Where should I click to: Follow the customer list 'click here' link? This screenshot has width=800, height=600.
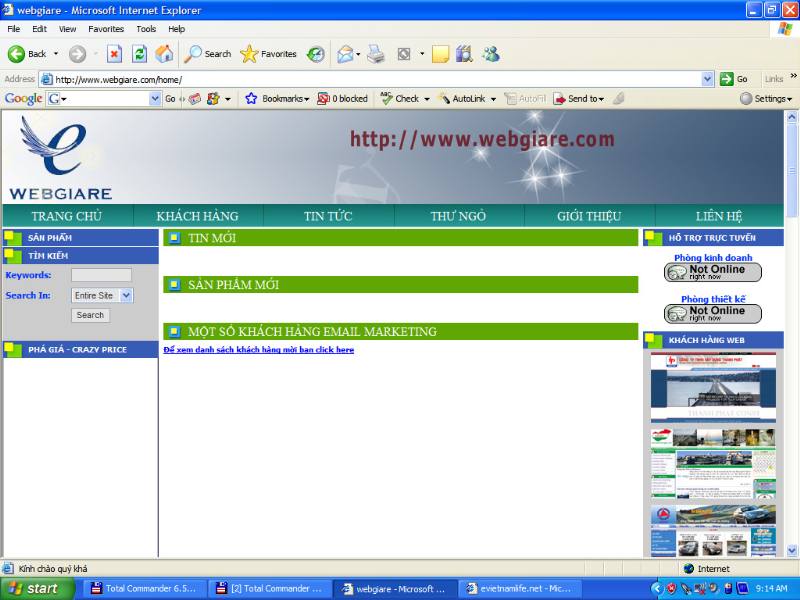click(x=258, y=350)
